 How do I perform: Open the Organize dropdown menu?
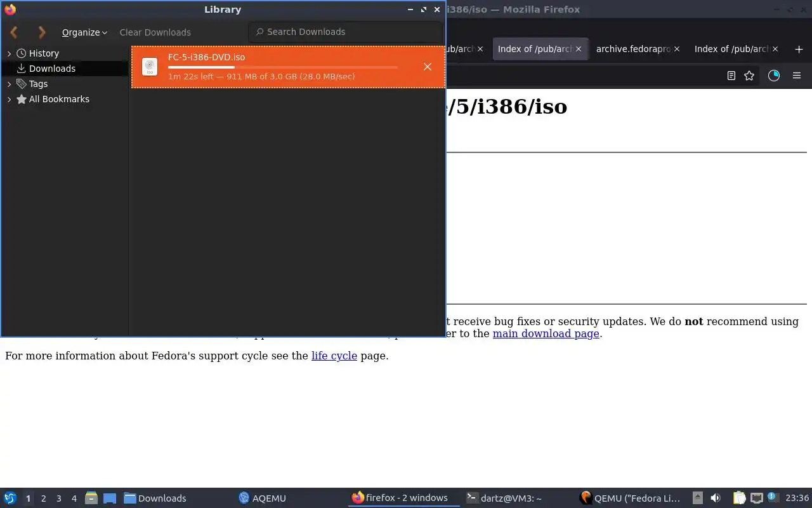(84, 32)
